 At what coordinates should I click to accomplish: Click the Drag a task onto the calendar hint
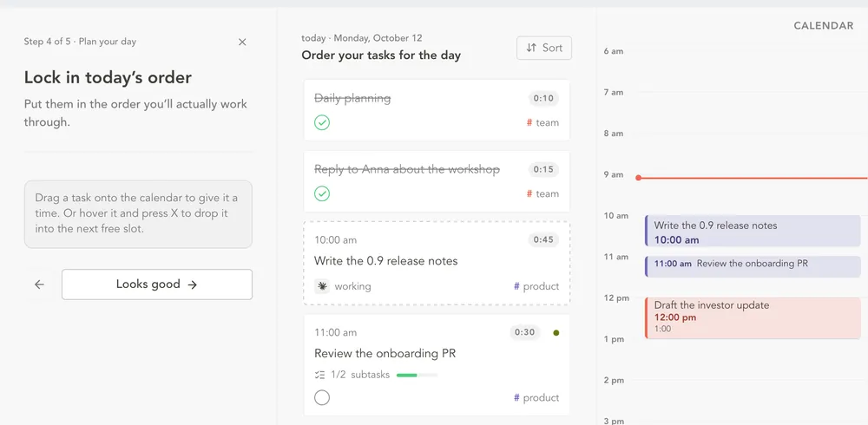coord(138,213)
